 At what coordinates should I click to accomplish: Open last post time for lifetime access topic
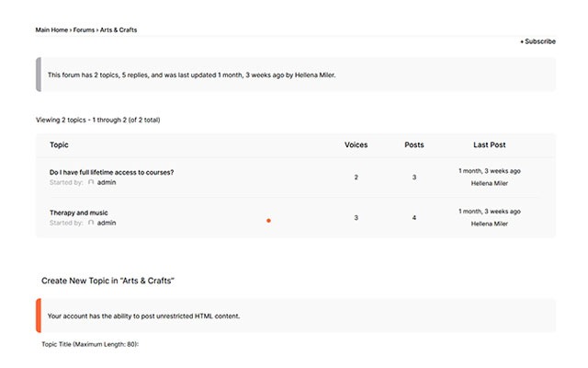pos(489,171)
